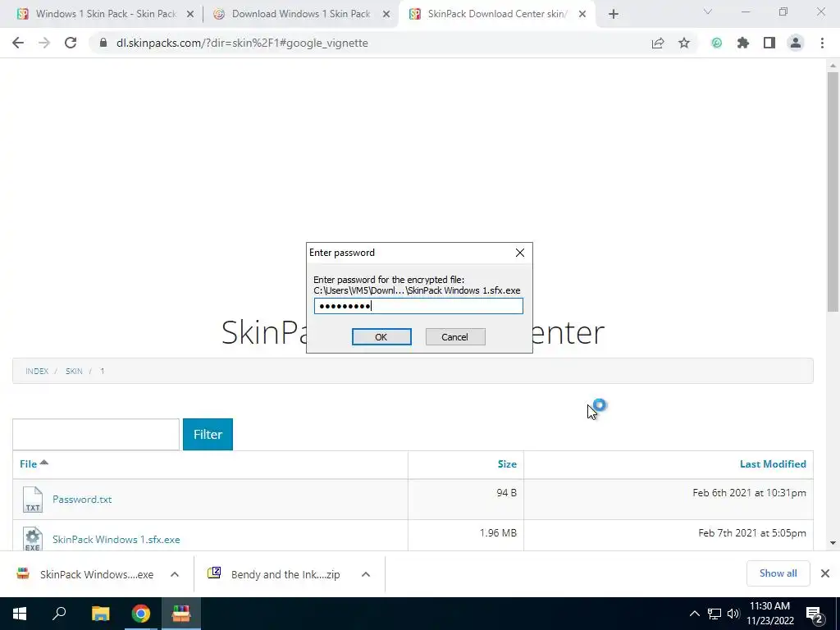The height and width of the screenshot is (630, 840).
Task: Click the file filter text box
Action: 96,435
